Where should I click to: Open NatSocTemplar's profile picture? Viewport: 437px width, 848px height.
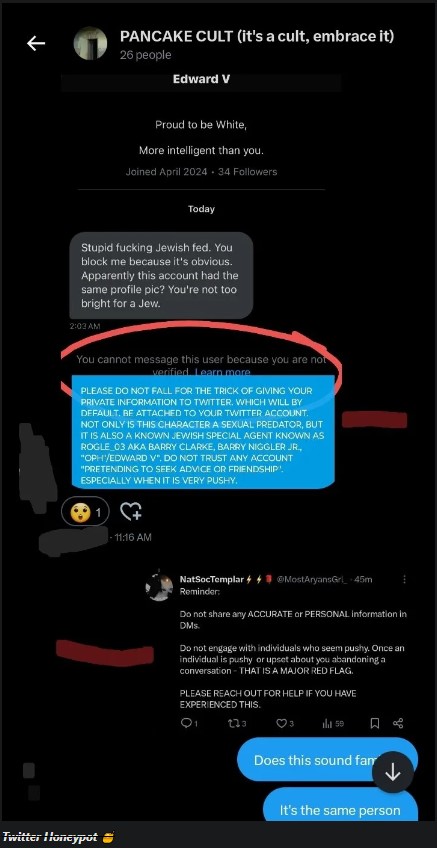click(x=159, y=587)
